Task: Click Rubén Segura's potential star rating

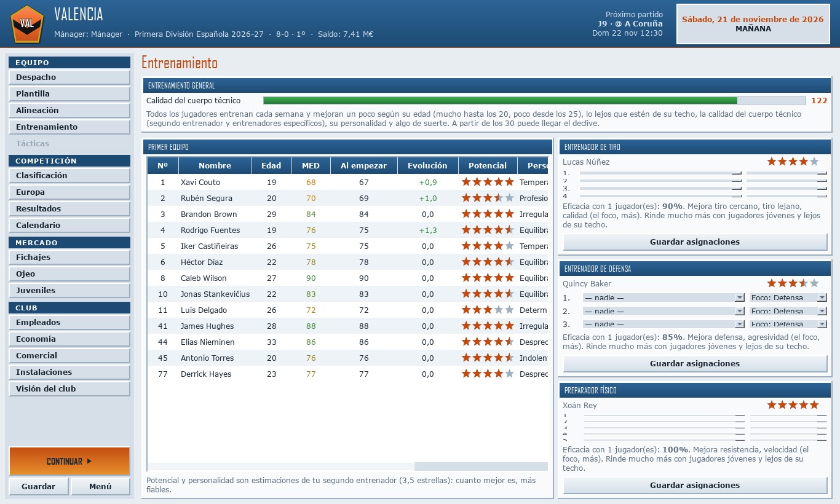Action: tap(488, 198)
